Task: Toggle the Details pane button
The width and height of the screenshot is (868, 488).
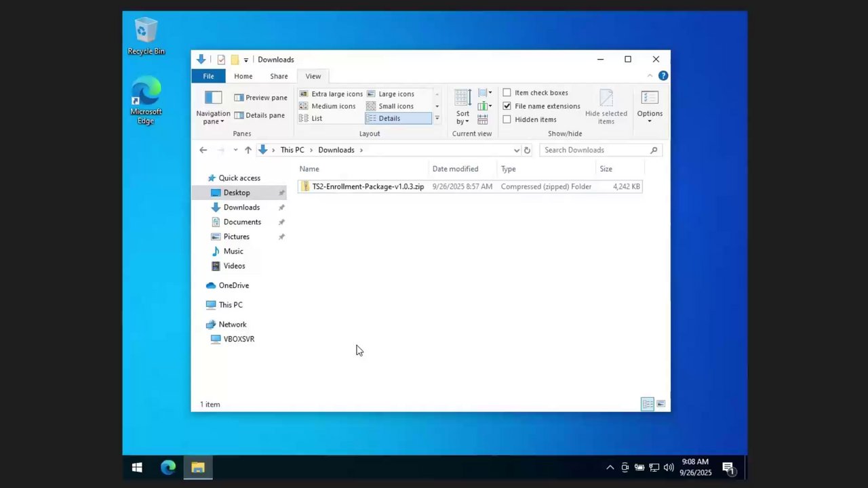Action: [x=259, y=115]
